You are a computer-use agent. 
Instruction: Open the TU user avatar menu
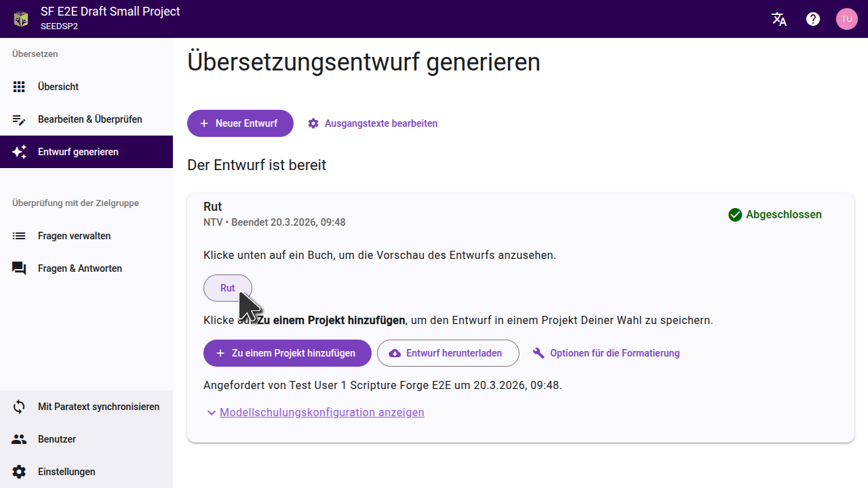846,19
